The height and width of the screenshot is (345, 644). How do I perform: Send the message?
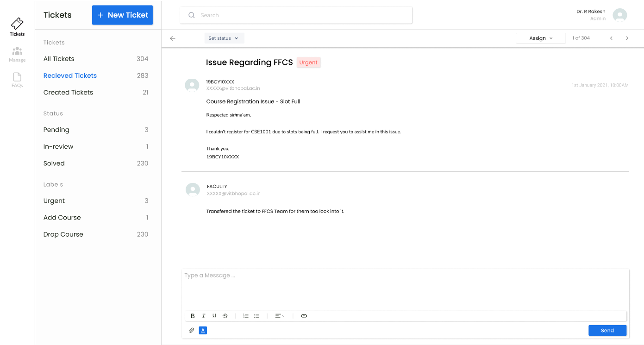point(607,331)
